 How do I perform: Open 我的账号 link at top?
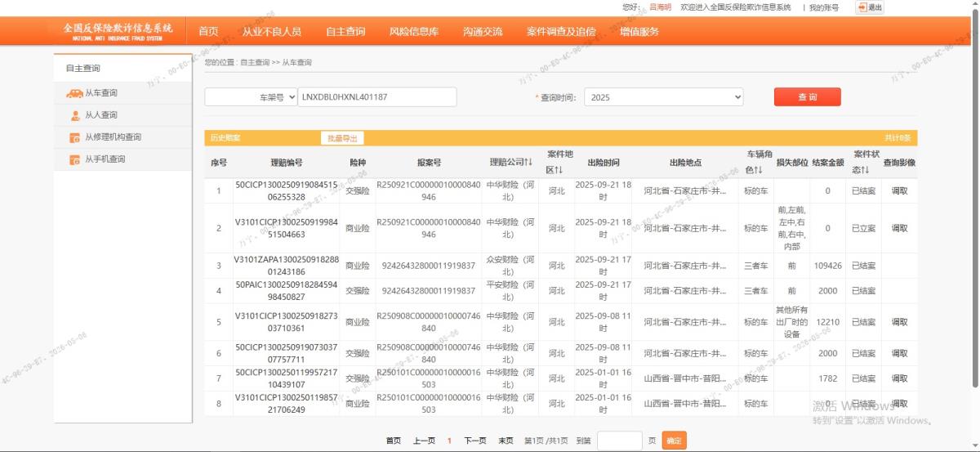[x=824, y=7]
